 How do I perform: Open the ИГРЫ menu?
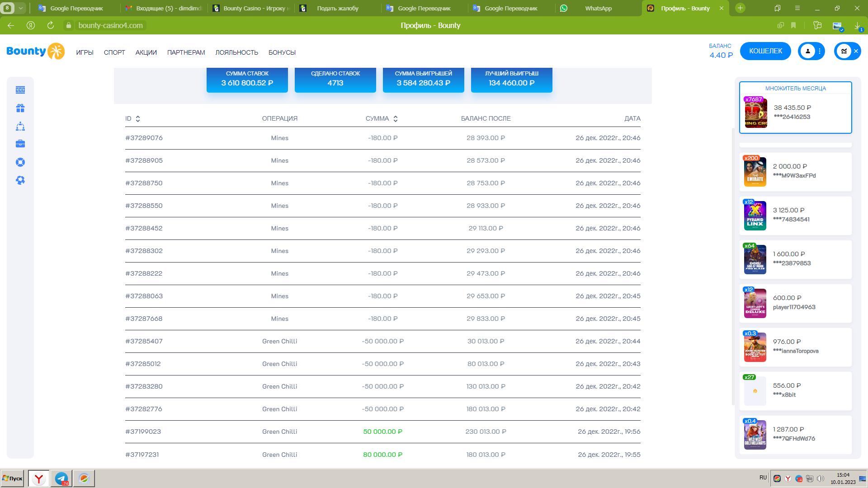[85, 52]
